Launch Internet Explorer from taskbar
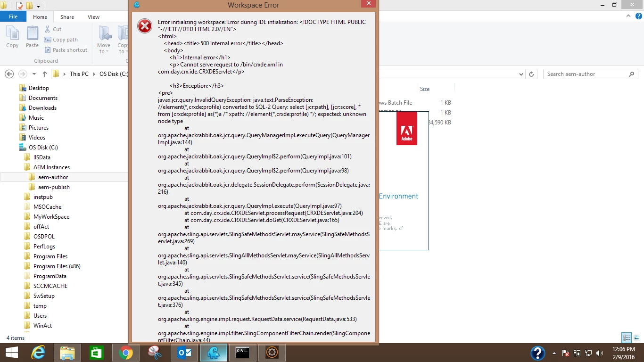 (x=38, y=353)
